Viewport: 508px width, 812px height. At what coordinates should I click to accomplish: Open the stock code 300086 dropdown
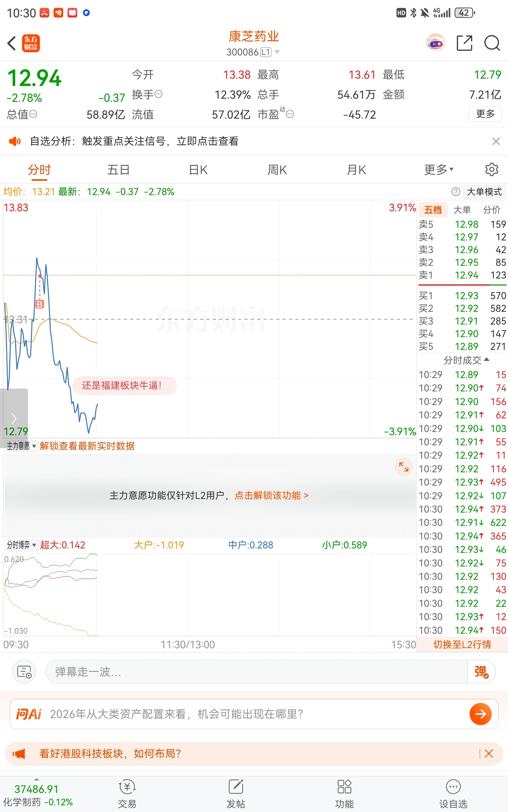click(253, 52)
